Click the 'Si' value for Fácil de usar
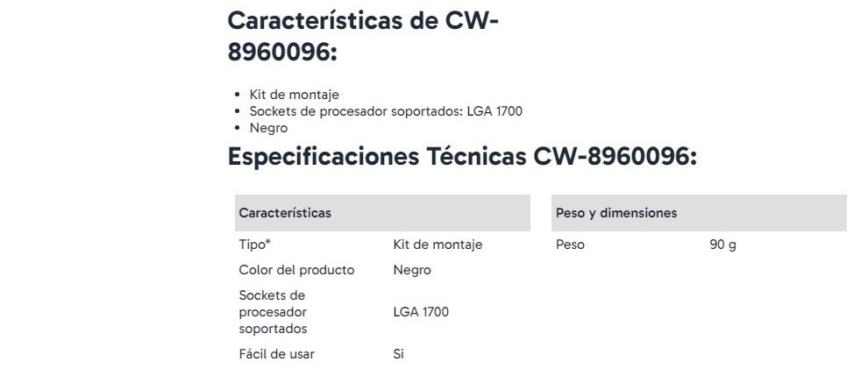Image resolution: width=868 pixels, height=369 pixels. [399, 354]
